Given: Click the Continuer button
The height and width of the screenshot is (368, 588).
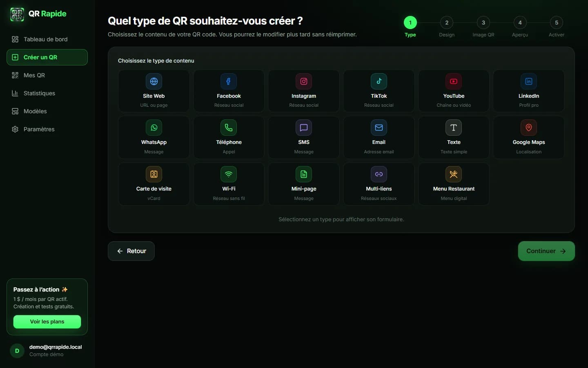Looking at the screenshot, I should (546, 251).
